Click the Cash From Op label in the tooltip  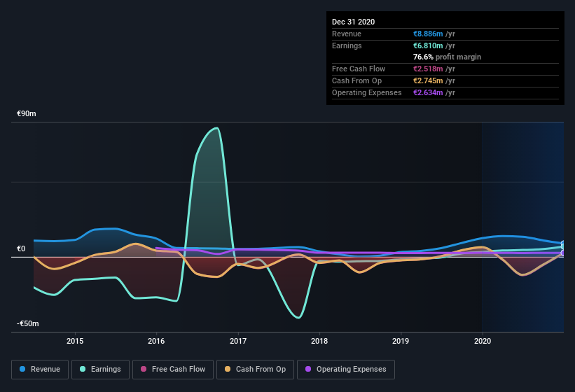point(356,80)
